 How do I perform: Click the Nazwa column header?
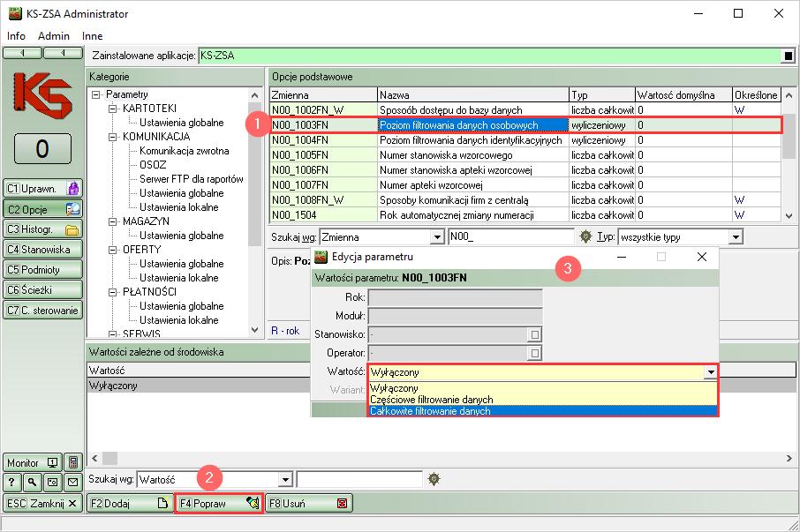click(473, 94)
